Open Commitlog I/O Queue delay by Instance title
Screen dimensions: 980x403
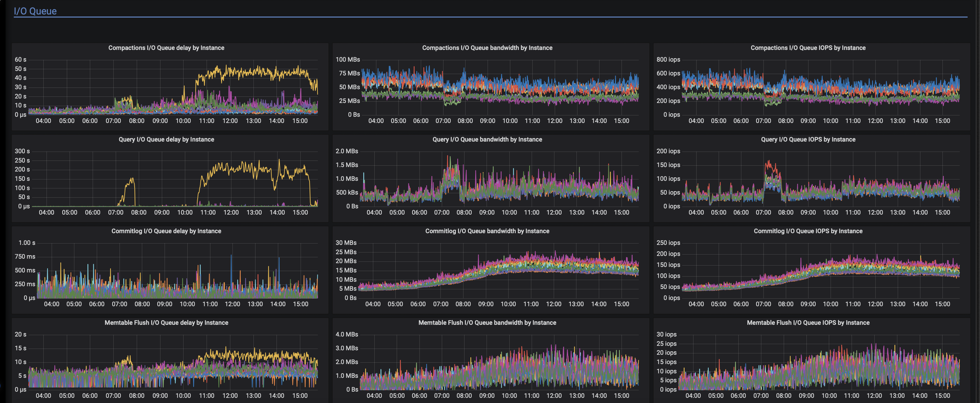(x=166, y=231)
